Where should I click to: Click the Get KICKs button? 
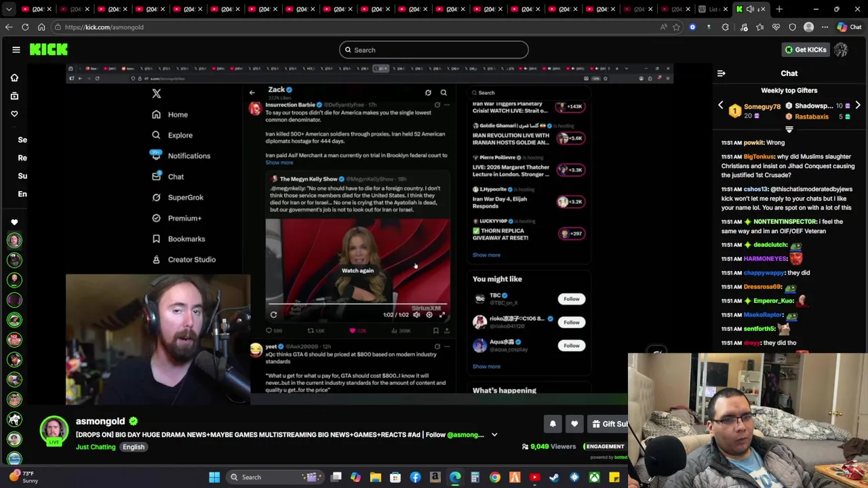point(805,49)
